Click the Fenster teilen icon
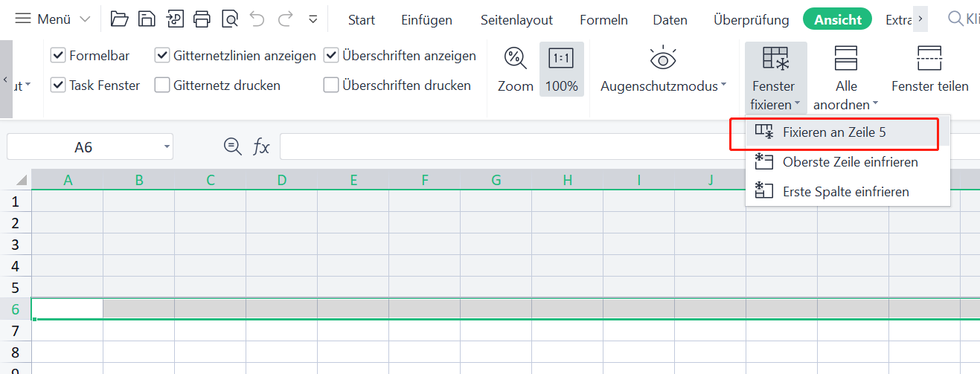Image resolution: width=980 pixels, height=374 pixels. (x=929, y=58)
